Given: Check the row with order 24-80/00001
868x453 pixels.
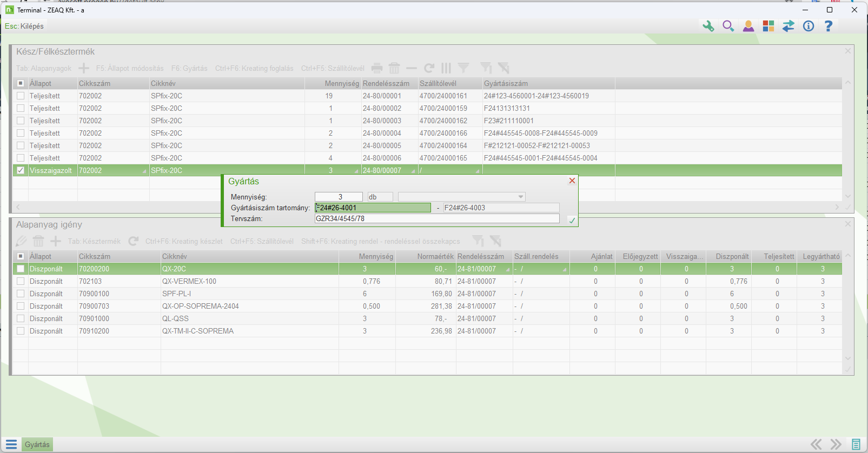Looking at the screenshot, I should tap(21, 96).
